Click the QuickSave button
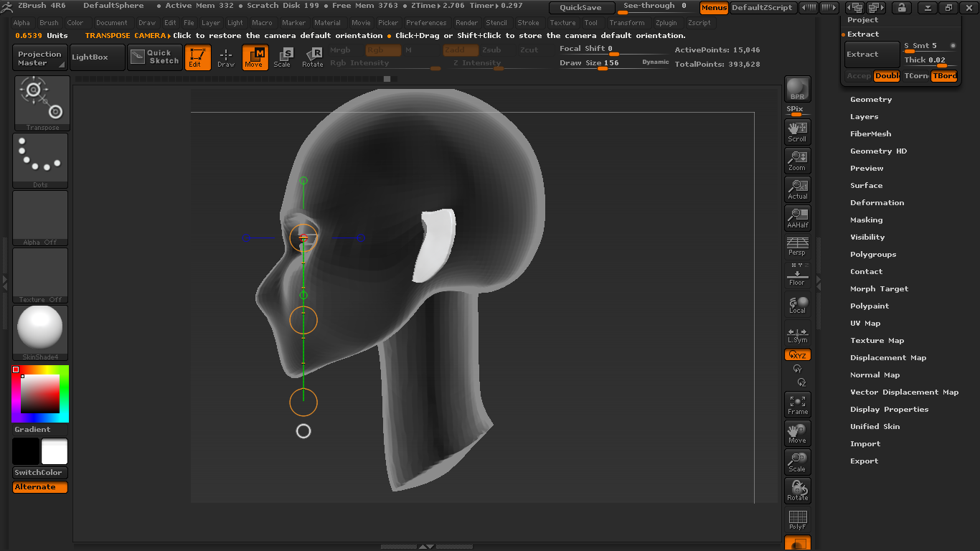This screenshot has height=551, width=980. pos(581,8)
